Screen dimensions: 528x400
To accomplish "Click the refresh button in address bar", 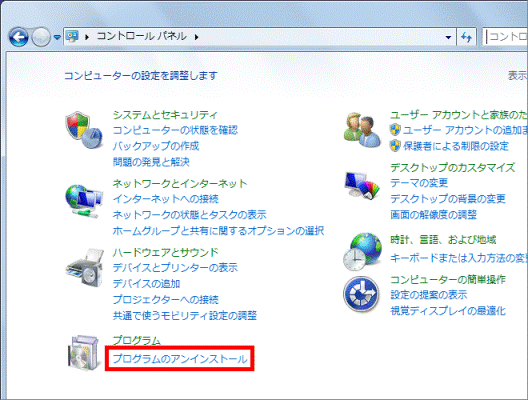I will coord(466,37).
